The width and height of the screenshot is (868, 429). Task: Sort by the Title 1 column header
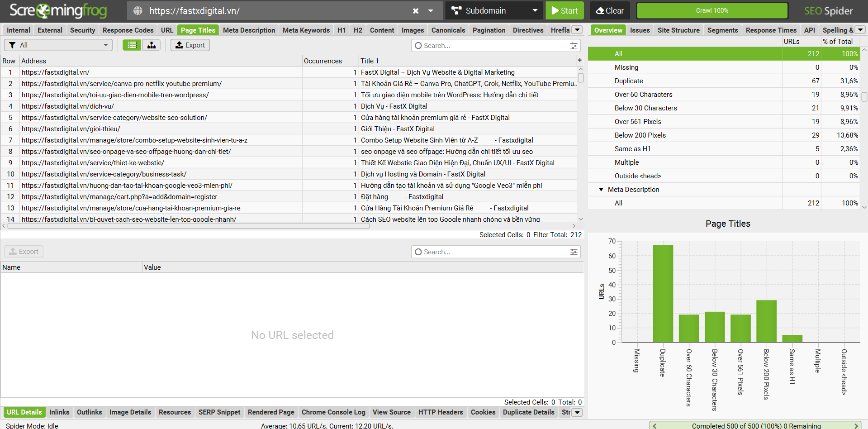(467, 61)
